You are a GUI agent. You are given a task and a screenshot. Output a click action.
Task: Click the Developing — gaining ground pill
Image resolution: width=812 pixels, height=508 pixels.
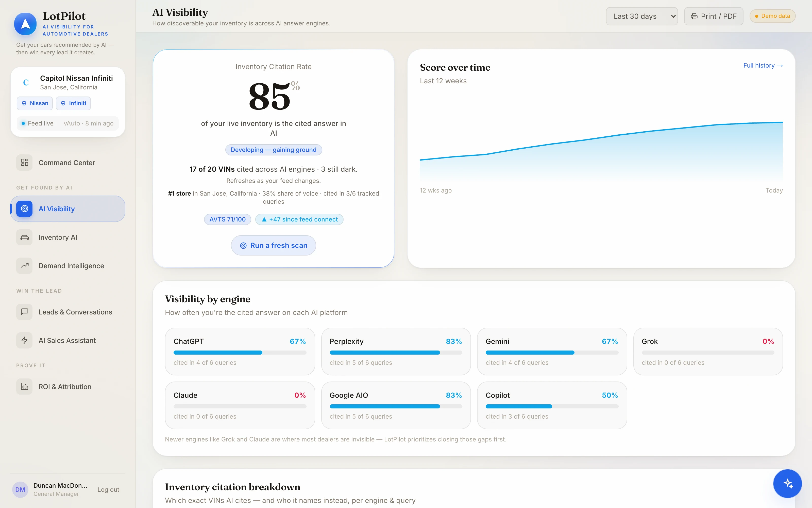coord(274,150)
